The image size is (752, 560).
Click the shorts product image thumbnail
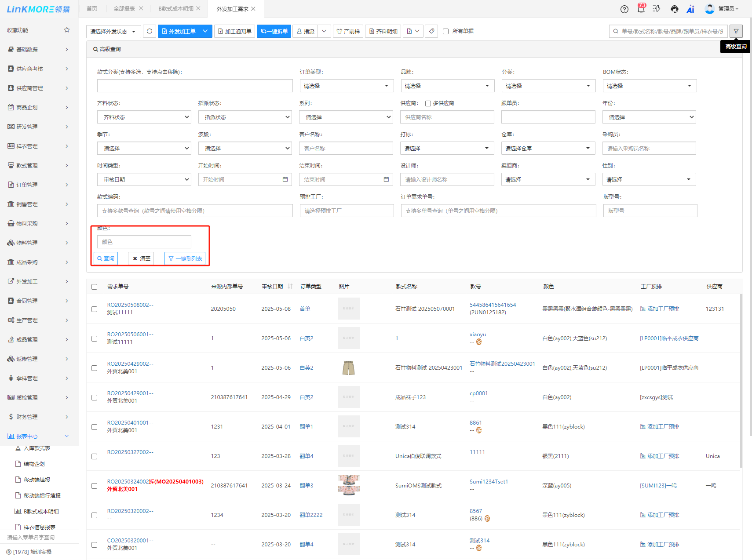point(348,368)
